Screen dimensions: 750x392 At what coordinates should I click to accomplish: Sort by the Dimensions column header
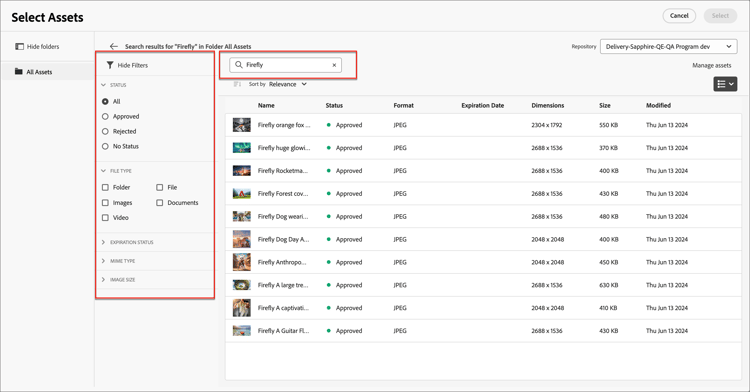tap(548, 105)
